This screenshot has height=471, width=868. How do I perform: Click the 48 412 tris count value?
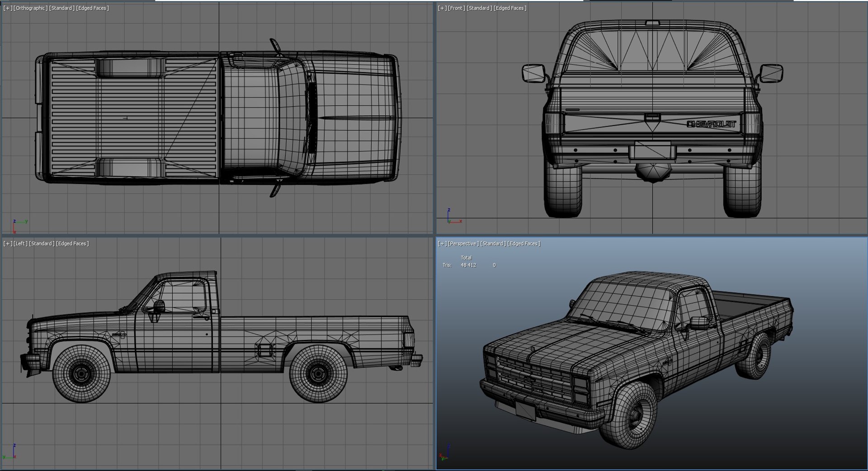tap(468, 265)
